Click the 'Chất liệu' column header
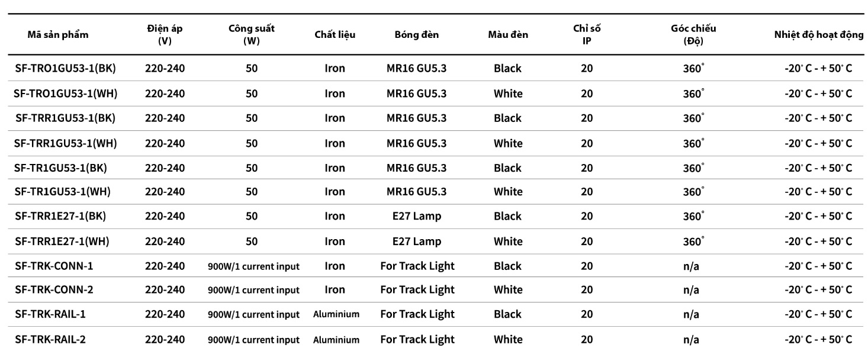Image resolution: width=868 pixels, height=351 pixels. pos(335,34)
